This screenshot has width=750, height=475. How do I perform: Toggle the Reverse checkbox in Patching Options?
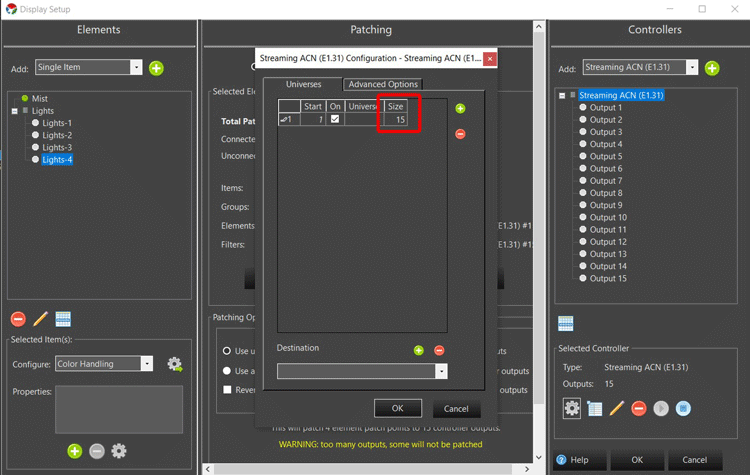(227, 389)
